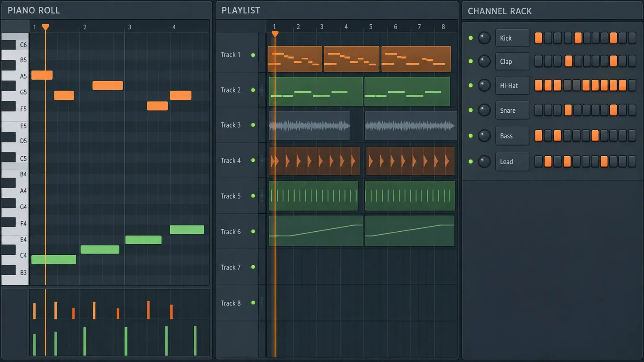The image size is (644, 362).
Task: Toggle Track 5 mute dot in Playlist
Action: click(x=253, y=196)
